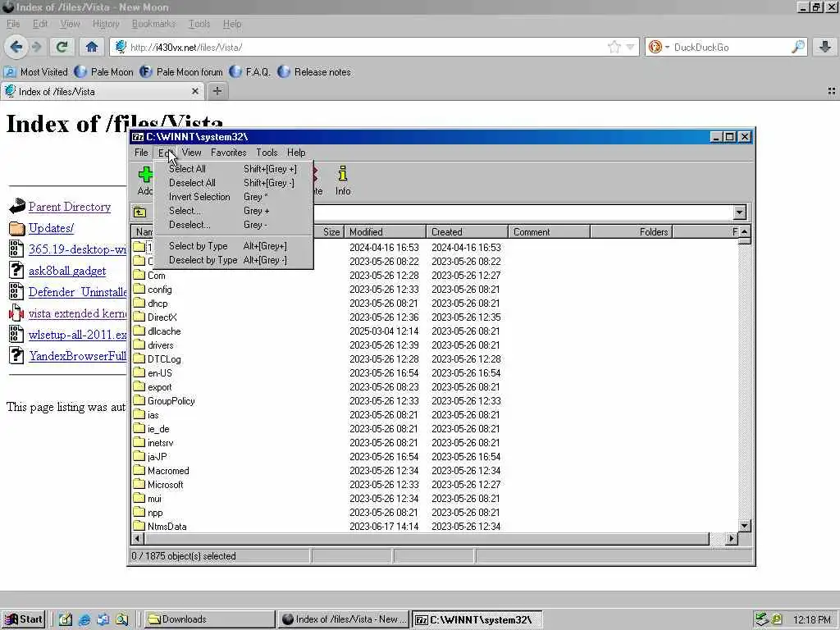Image resolution: width=840 pixels, height=630 pixels.
Task: Click Updates folder icon on web page
Action: (x=16, y=228)
